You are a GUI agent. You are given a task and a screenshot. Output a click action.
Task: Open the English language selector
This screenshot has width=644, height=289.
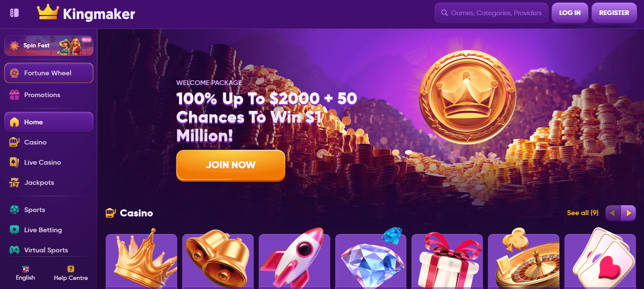25,273
